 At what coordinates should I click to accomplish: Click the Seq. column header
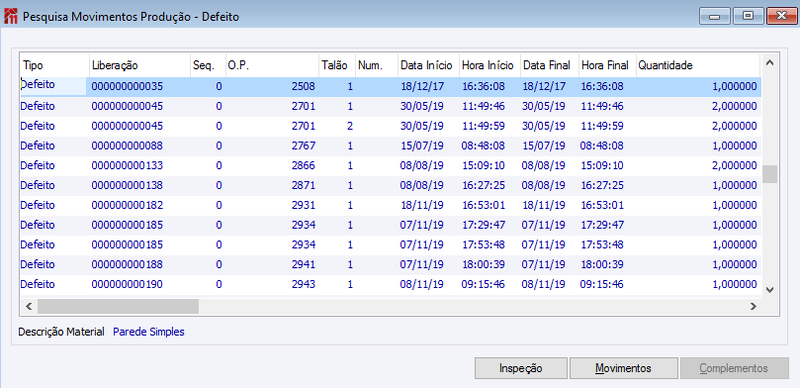click(x=208, y=65)
